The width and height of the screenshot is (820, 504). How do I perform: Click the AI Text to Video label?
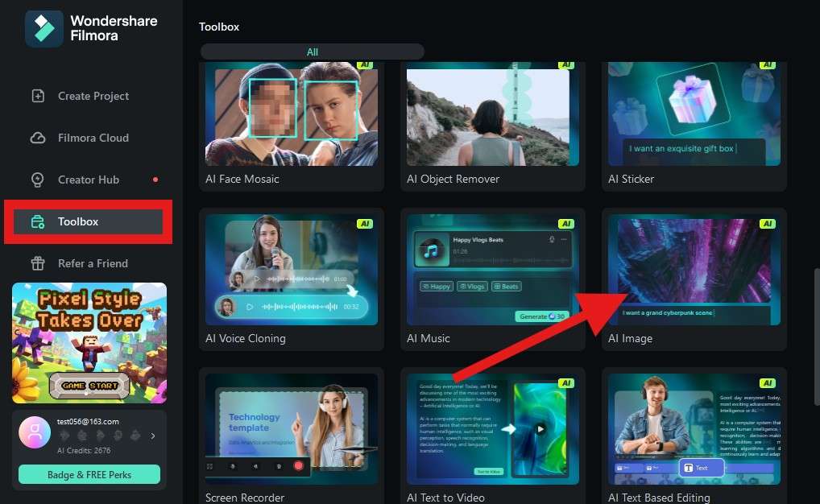point(445,498)
